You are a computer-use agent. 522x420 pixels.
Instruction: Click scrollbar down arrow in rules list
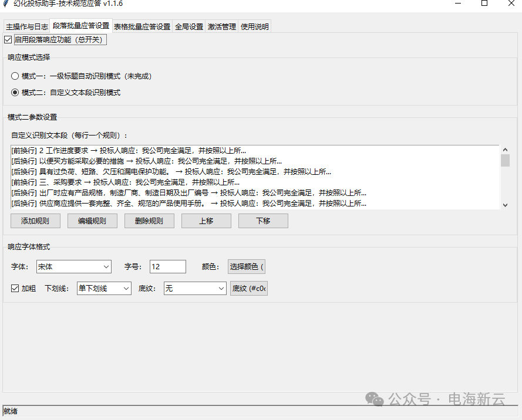[x=505, y=205]
